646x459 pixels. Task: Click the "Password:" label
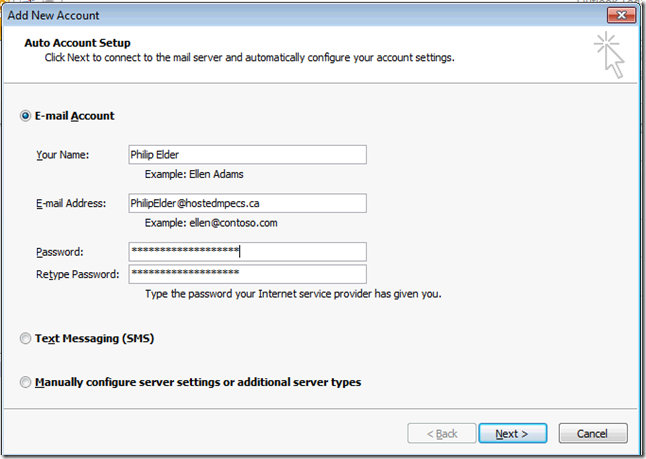60,252
